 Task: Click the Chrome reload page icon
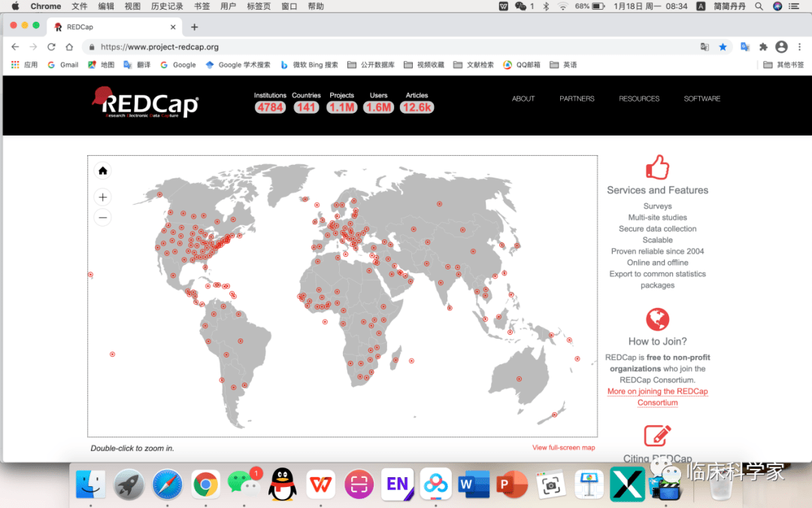tap(51, 47)
